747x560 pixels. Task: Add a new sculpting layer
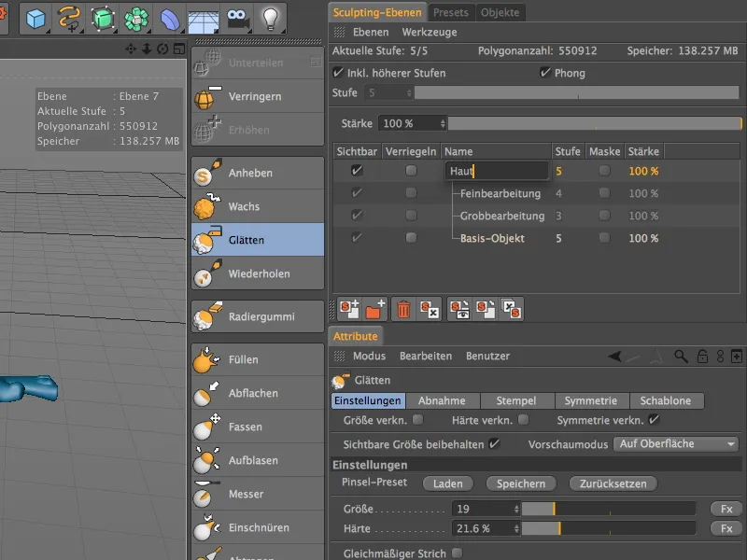coord(349,310)
